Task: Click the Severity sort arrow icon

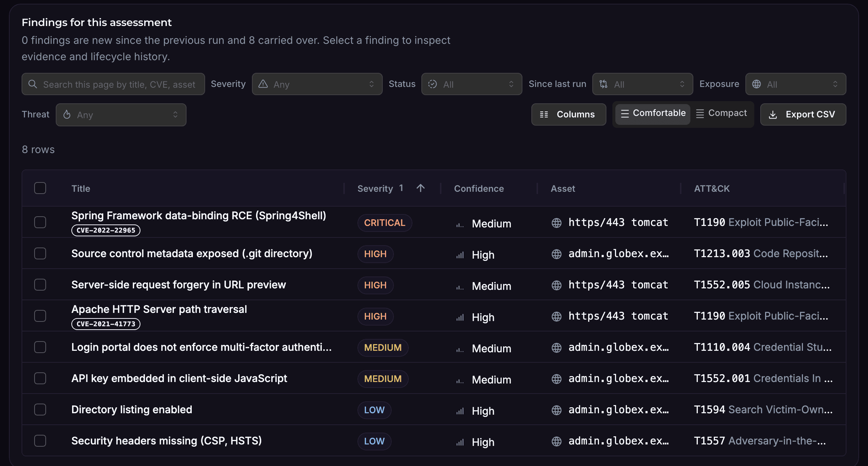Action: (421, 188)
